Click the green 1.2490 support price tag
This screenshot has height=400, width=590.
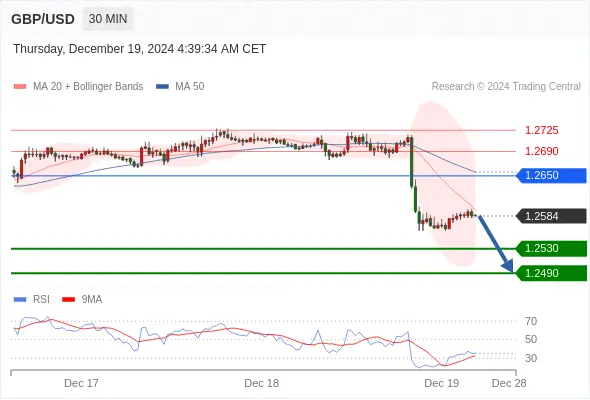pyautogui.click(x=551, y=273)
